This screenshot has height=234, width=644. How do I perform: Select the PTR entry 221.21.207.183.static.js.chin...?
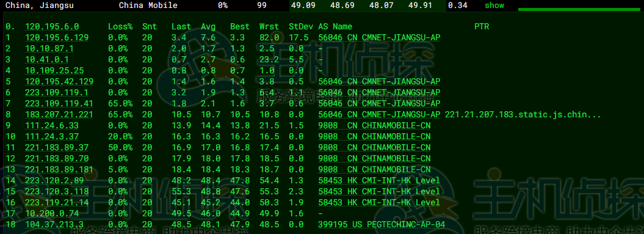click(x=523, y=114)
